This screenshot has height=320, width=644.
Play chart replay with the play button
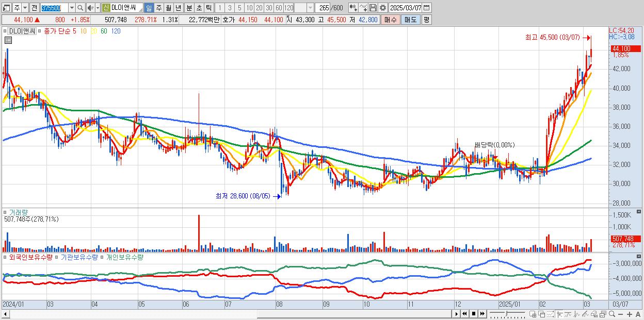point(456,314)
